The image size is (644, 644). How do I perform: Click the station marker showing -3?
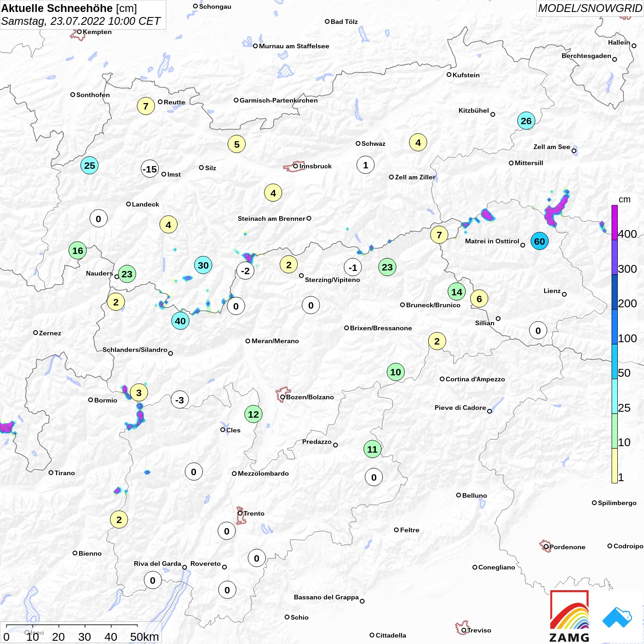point(180,400)
